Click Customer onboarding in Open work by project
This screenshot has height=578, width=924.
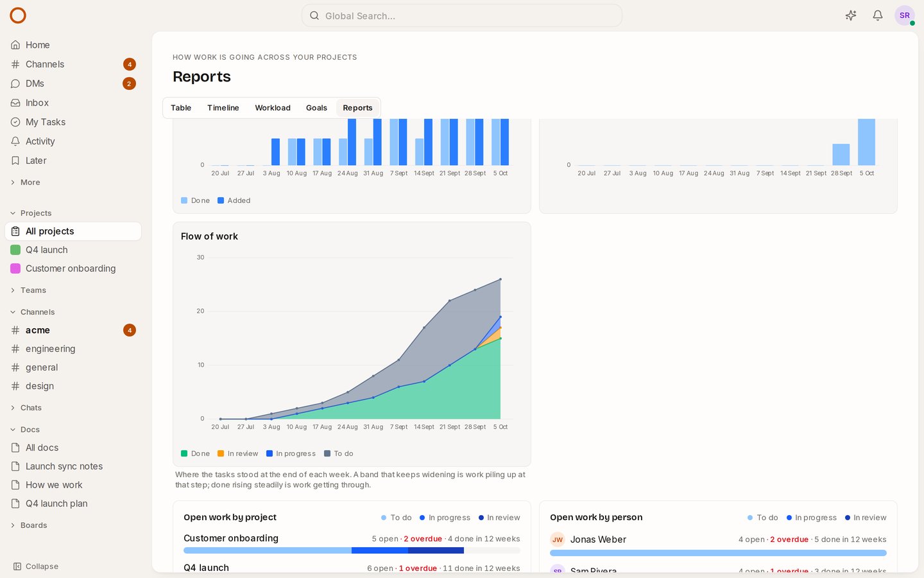[231, 538]
